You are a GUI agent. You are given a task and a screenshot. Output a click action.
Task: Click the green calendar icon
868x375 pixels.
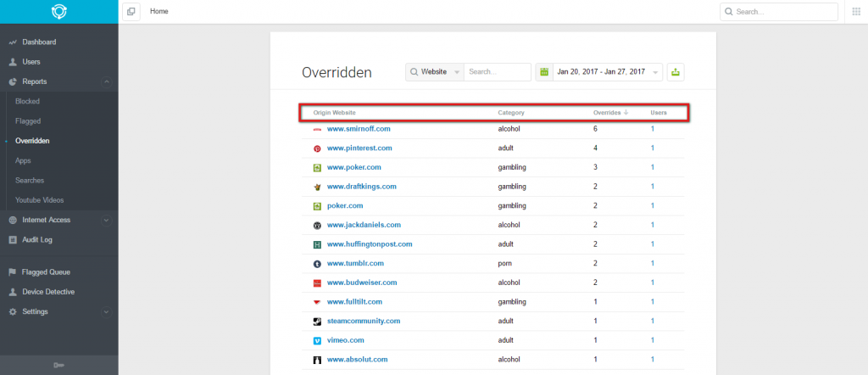pos(544,72)
